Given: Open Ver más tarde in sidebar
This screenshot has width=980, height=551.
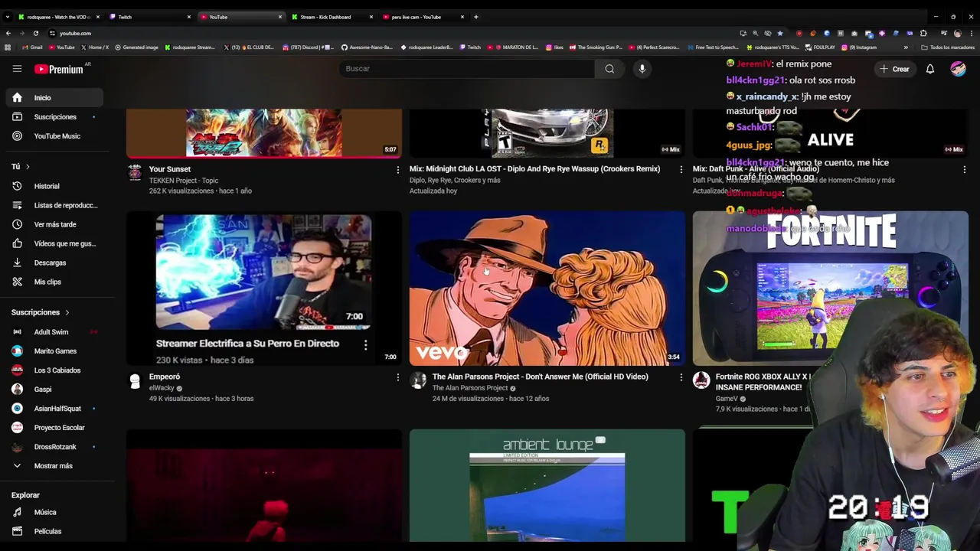Looking at the screenshot, I should 53,224.
